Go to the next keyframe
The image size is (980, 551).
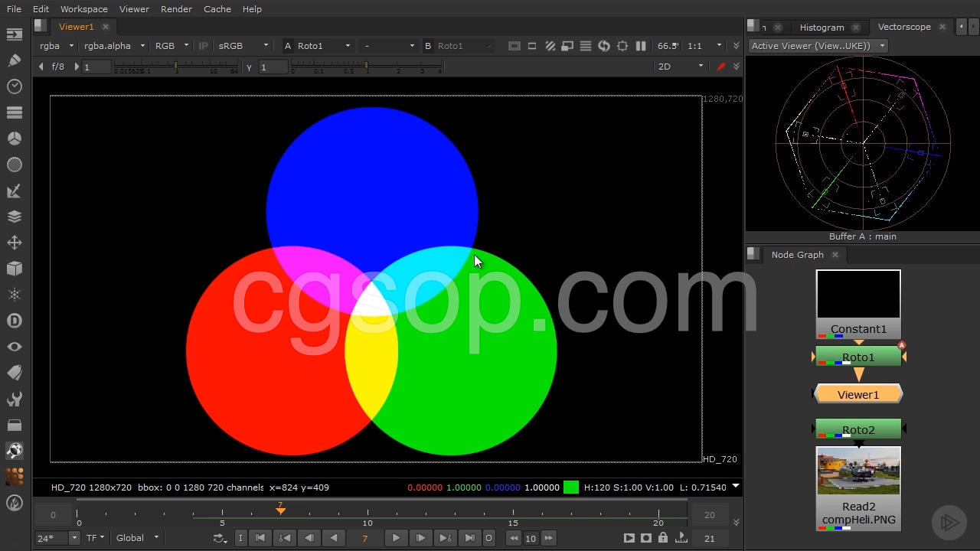445,538
